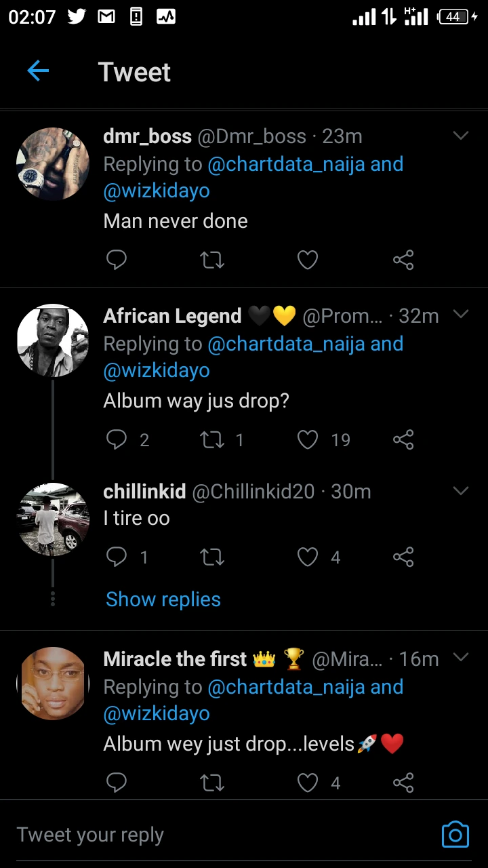Open the @wizkidayo mention in dmr_boss's tweet

tap(157, 191)
